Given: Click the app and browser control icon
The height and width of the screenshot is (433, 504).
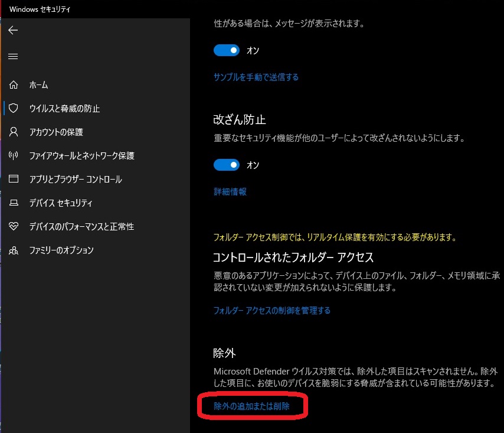Looking at the screenshot, I should (x=14, y=180).
